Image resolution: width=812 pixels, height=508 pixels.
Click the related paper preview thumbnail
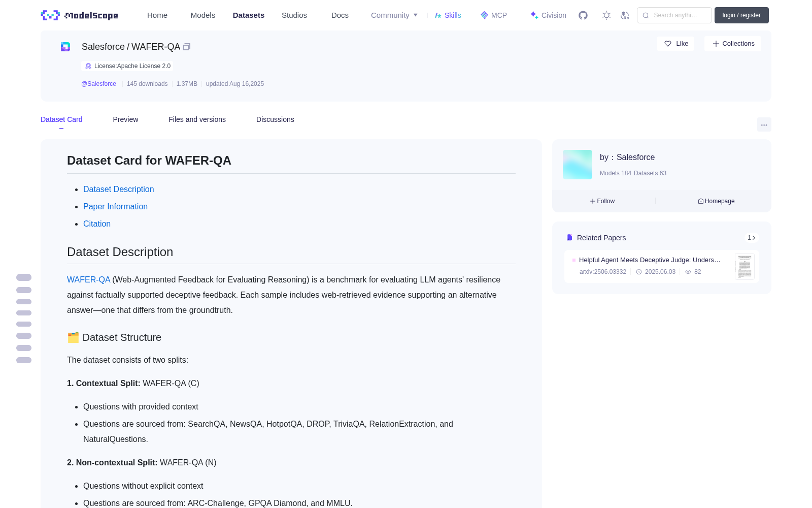(745, 266)
